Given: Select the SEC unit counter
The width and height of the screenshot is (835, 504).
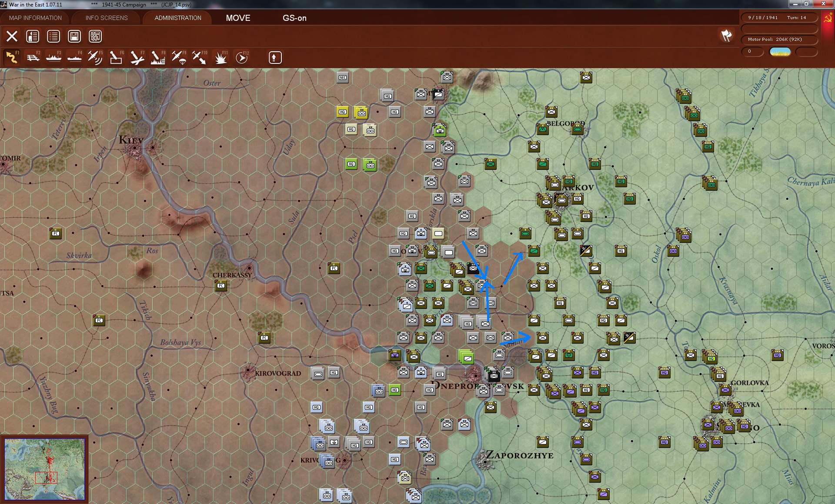Looking at the screenshot, I should tap(343, 78).
